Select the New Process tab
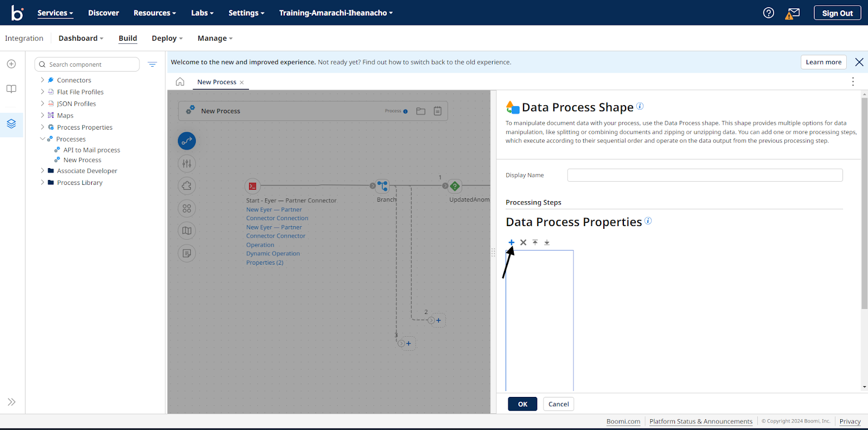This screenshot has height=430, width=868. click(216, 82)
